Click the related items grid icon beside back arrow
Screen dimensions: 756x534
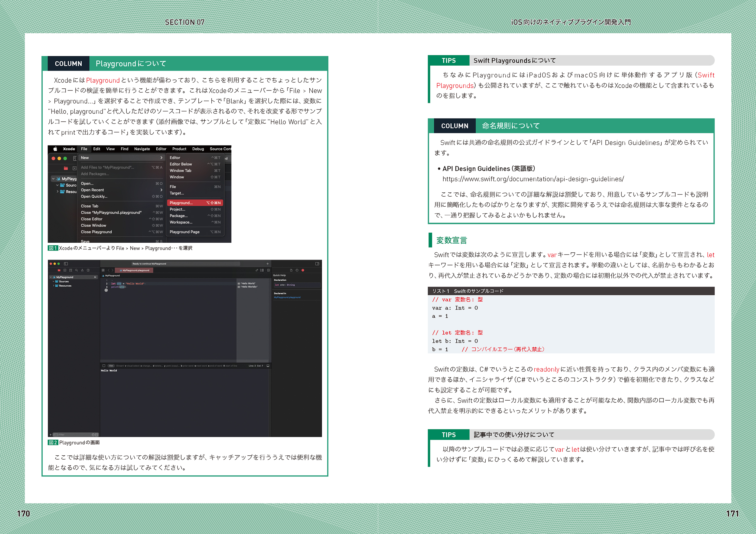pyautogui.click(x=103, y=270)
